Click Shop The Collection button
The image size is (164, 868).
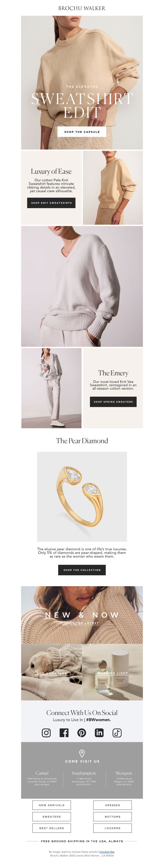(82, 570)
